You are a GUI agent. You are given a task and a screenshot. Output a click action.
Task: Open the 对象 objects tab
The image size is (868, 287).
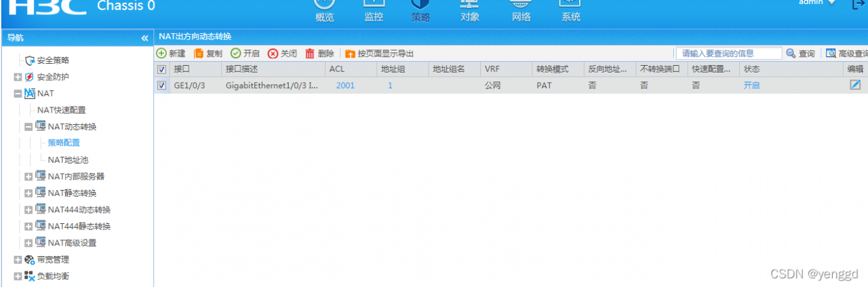(x=470, y=12)
